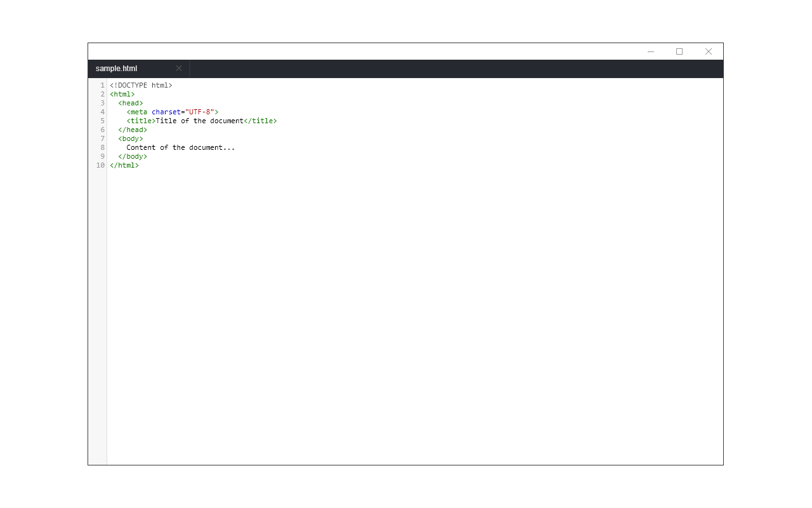This screenshot has height=508, width=812.
Task: Click the closing html tag on line 10
Action: tap(124, 165)
